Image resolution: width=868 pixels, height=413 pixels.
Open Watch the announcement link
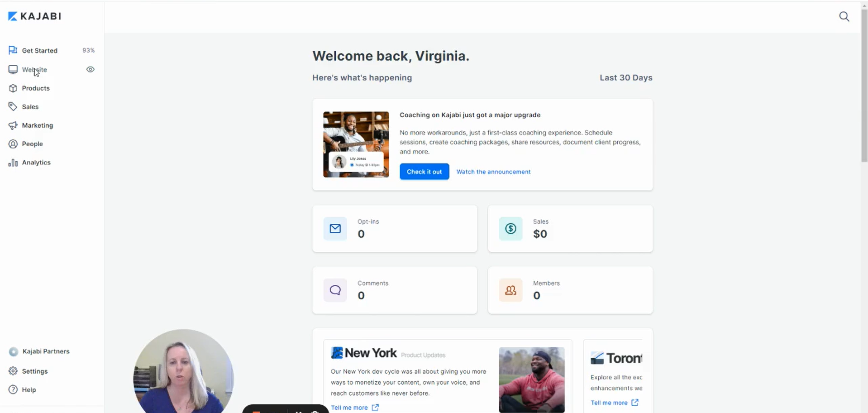493,172
